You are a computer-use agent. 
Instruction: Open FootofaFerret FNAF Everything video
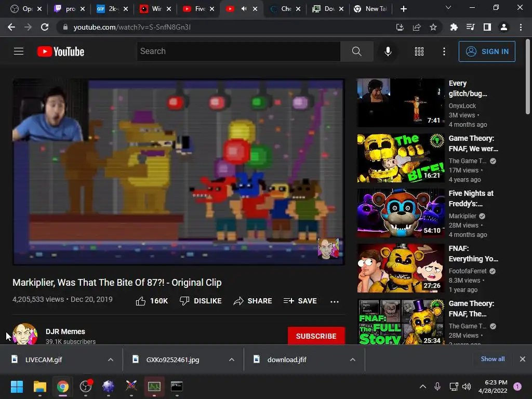tap(401, 268)
